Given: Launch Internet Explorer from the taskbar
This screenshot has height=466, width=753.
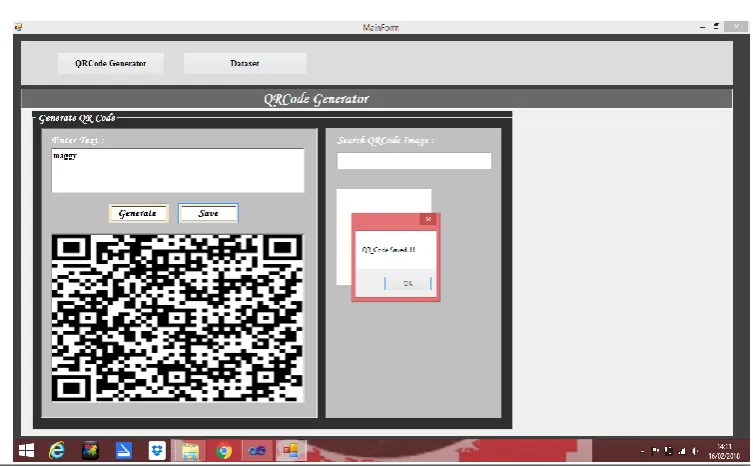Looking at the screenshot, I should (x=57, y=451).
